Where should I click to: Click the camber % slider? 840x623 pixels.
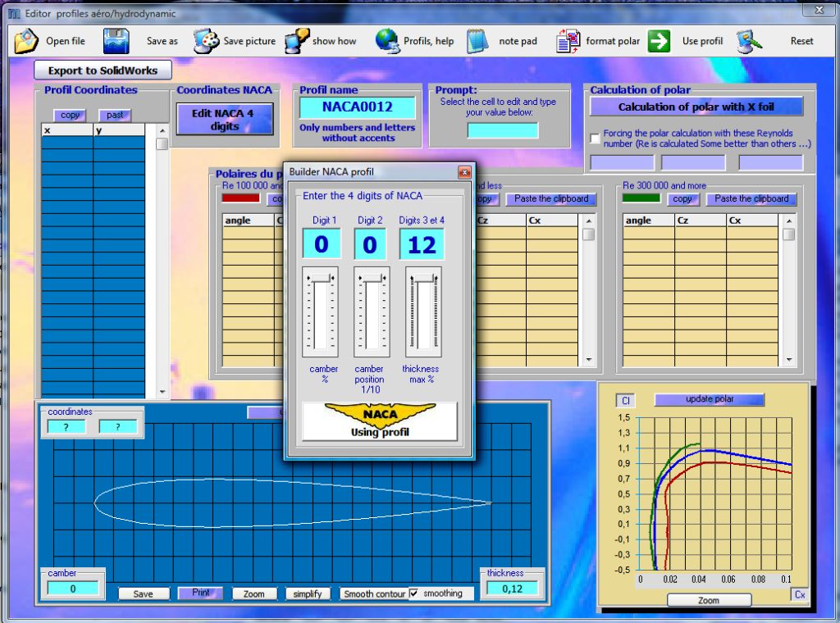click(321, 311)
